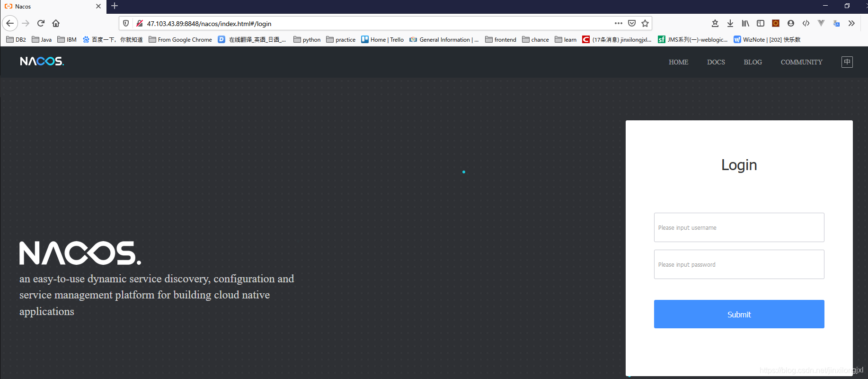
Task: Reload the Nacos login page
Action: [x=41, y=23]
